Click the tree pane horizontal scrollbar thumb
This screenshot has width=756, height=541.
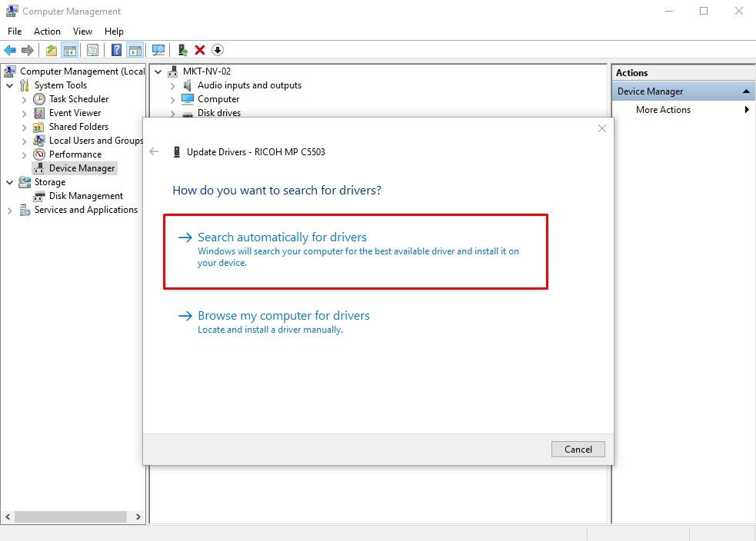click(x=71, y=517)
